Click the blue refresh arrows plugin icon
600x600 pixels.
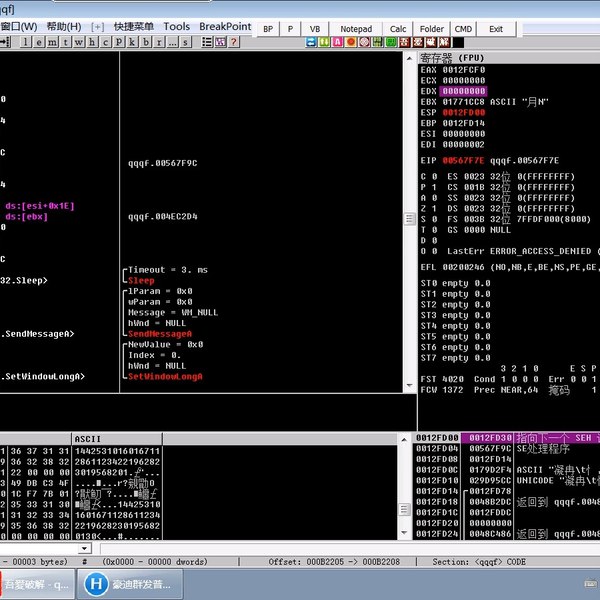[311, 42]
